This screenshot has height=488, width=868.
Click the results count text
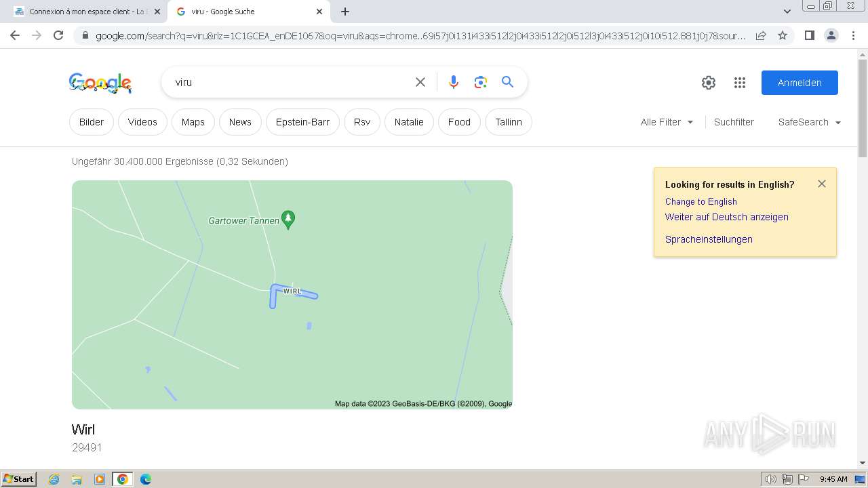pyautogui.click(x=180, y=161)
